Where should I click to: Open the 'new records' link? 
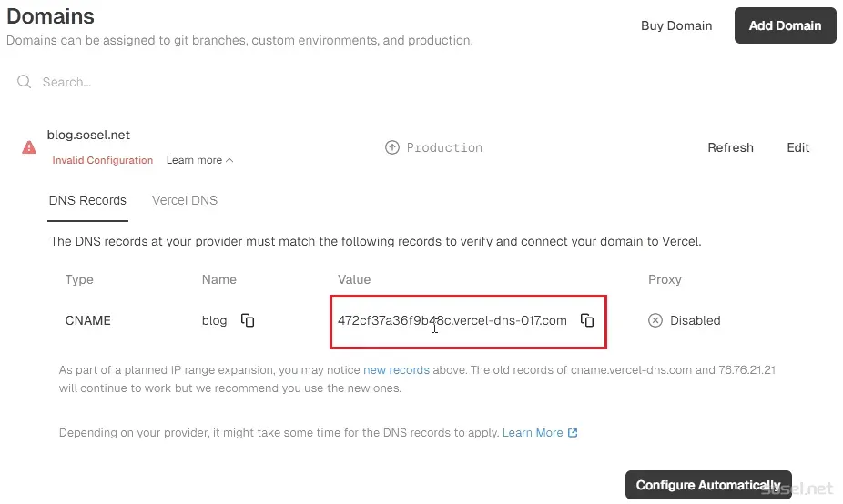pyautogui.click(x=396, y=370)
